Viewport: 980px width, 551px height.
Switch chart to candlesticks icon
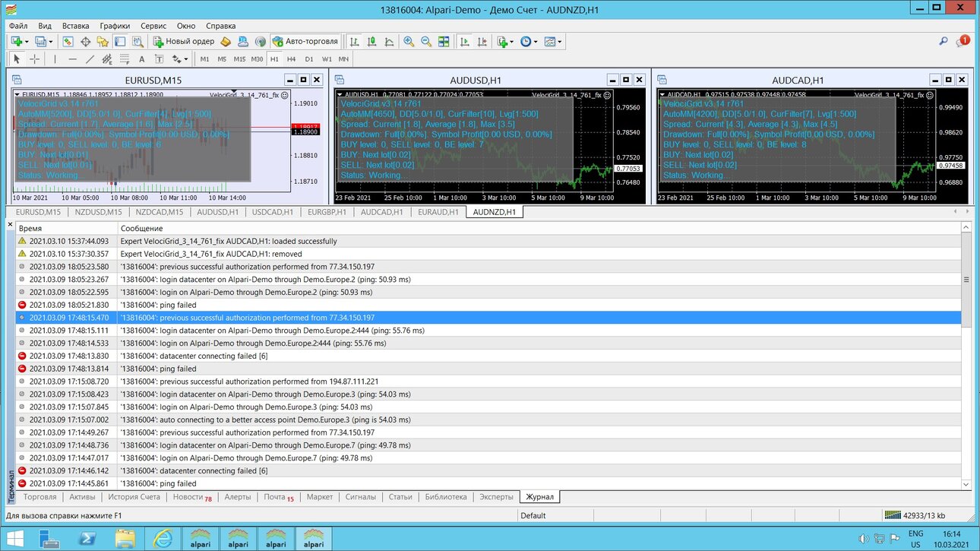click(x=371, y=42)
